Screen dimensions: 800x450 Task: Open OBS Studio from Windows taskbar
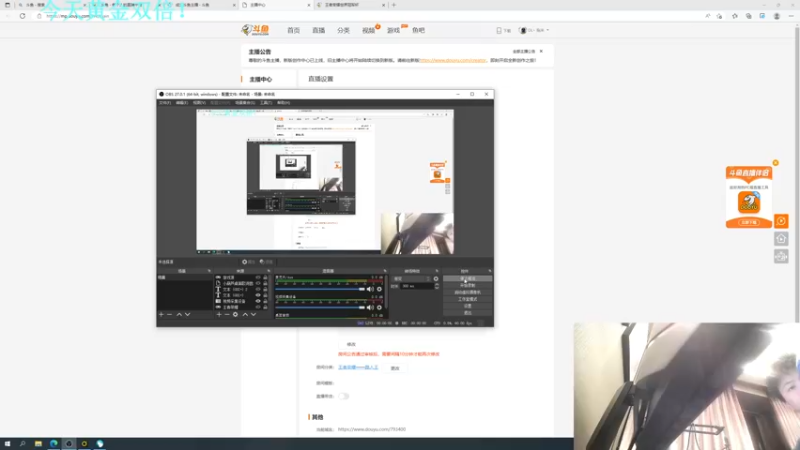(x=69, y=444)
